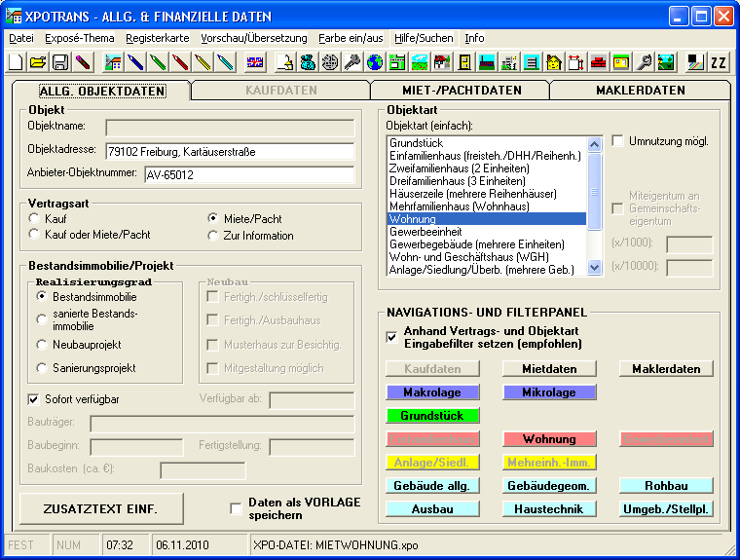Click the ZZ toolbar icon

pyautogui.click(x=719, y=63)
